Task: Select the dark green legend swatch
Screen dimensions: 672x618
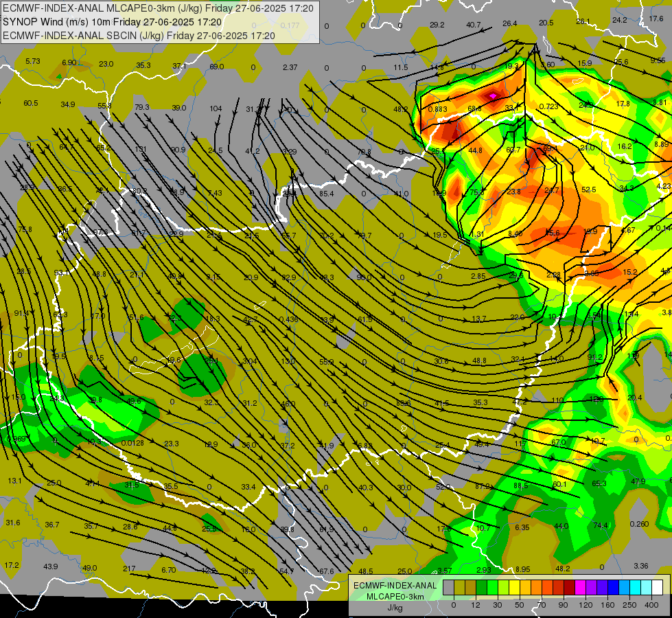Action: pyautogui.click(x=482, y=588)
